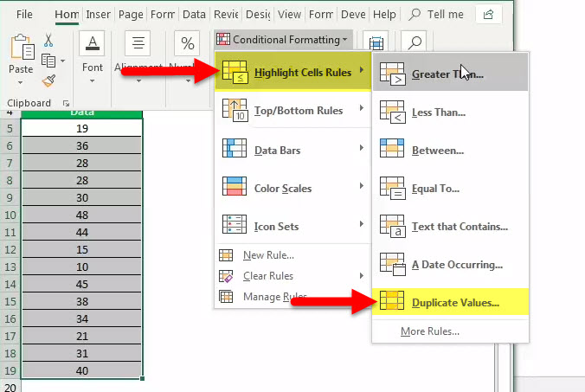
Task: Open the File tab
Action: click(24, 15)
